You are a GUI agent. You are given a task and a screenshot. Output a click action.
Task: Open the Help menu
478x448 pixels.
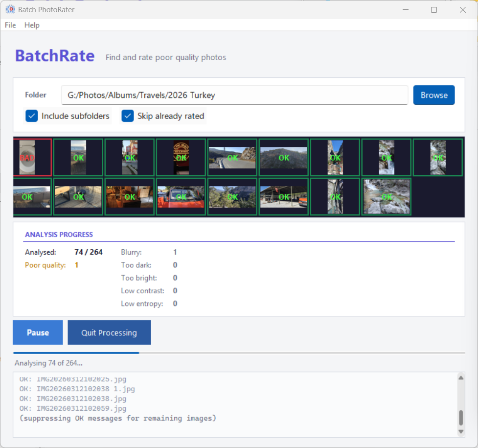tap(32, 25)
